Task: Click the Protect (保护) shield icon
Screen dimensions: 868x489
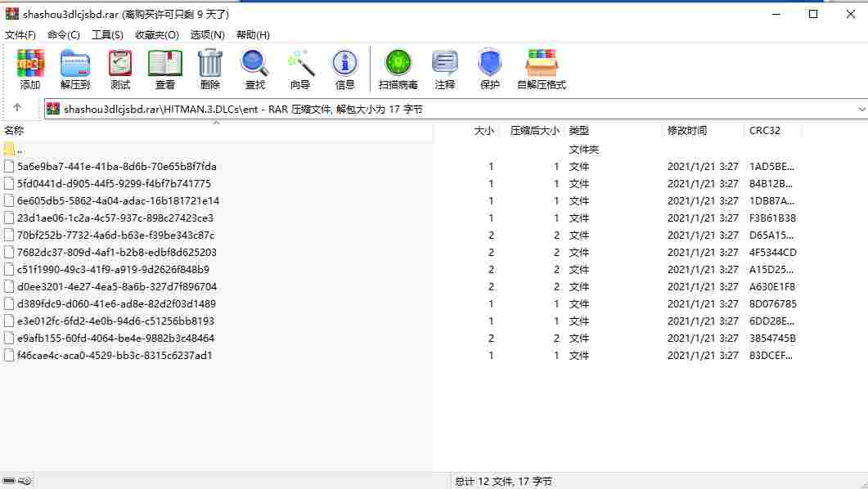Action: tap(490, 70)
